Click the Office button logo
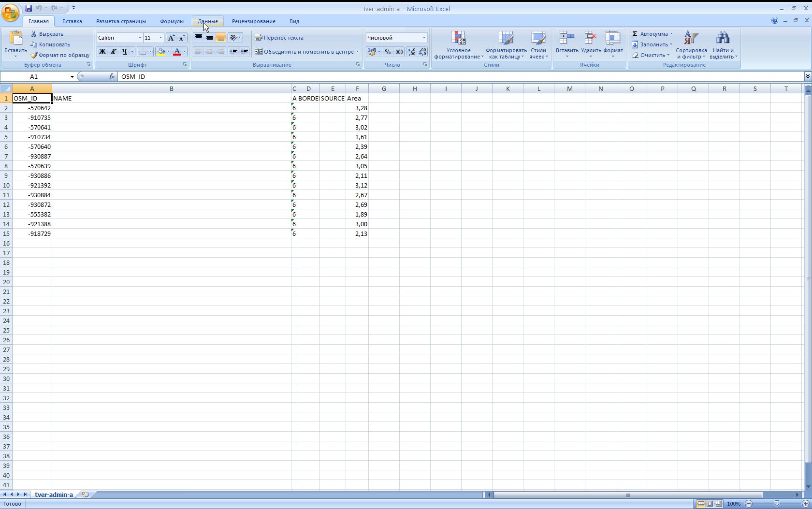 [10, 13]
